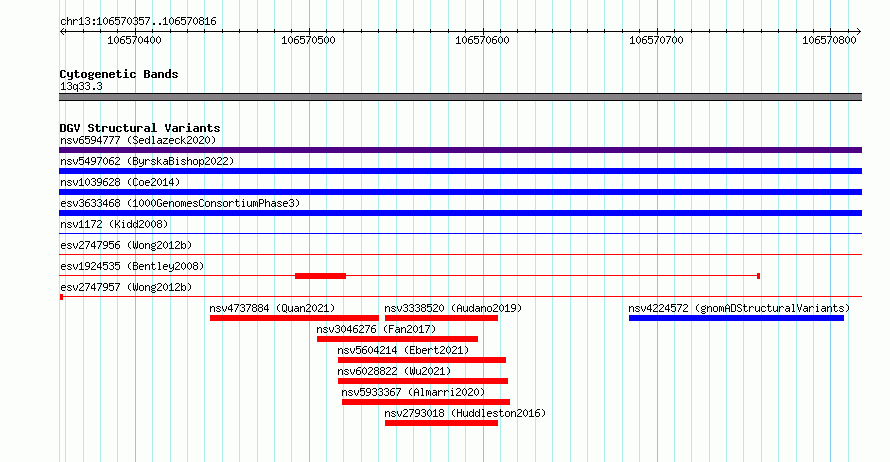This screenshot has width=890, height=462.
Task: Select the 13q33.3 band label
Action: tap(81, 86)
